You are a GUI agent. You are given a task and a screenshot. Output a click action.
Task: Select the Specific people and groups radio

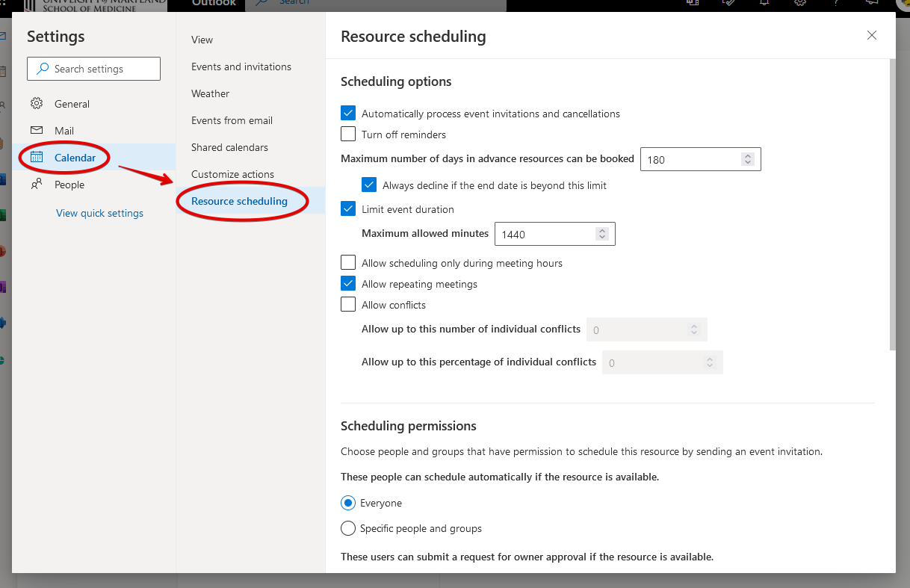click(348, 528)
